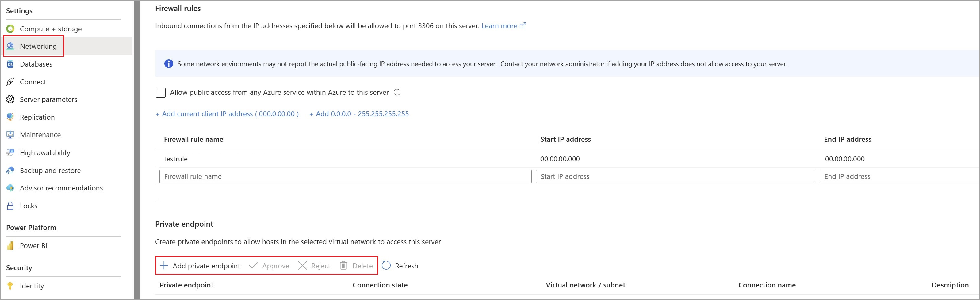The image size is (980, 300).
Task: Click the Description column header
Action: point(950,285)
